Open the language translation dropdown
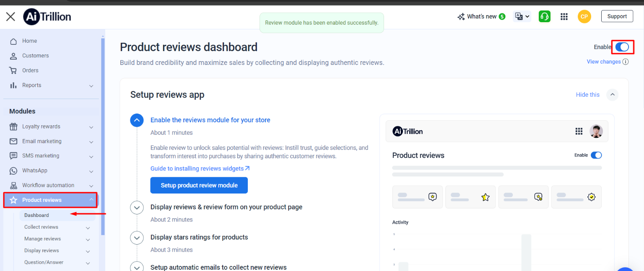644x271 pixels. (522, 17)
